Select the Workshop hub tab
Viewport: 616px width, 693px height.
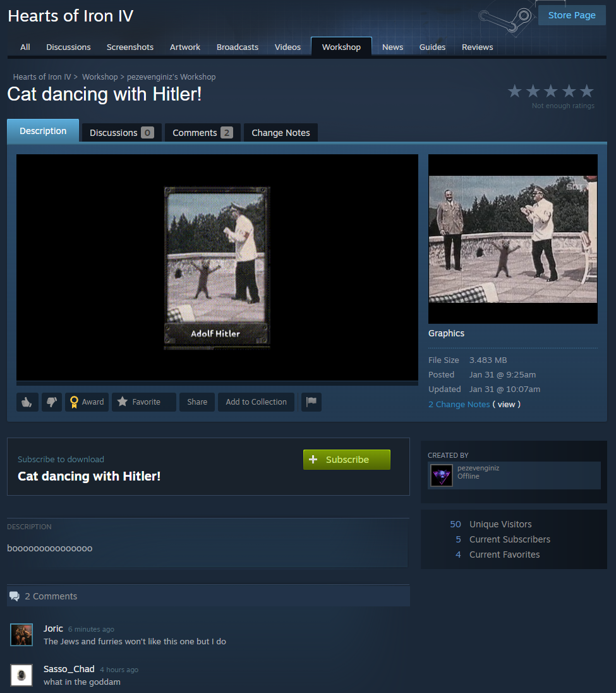pos(341,47)
